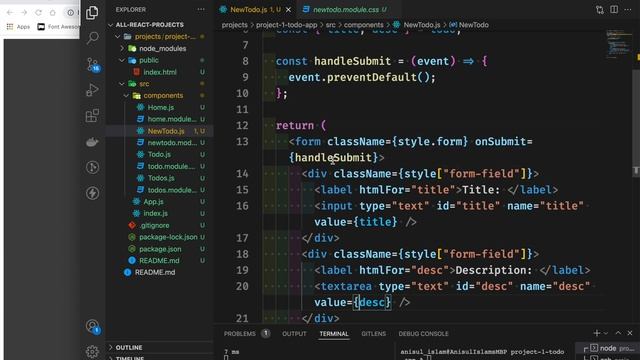Open the Accounts icon
The height and width of the screenshot is (360, 640).
[x=93, y=326]
